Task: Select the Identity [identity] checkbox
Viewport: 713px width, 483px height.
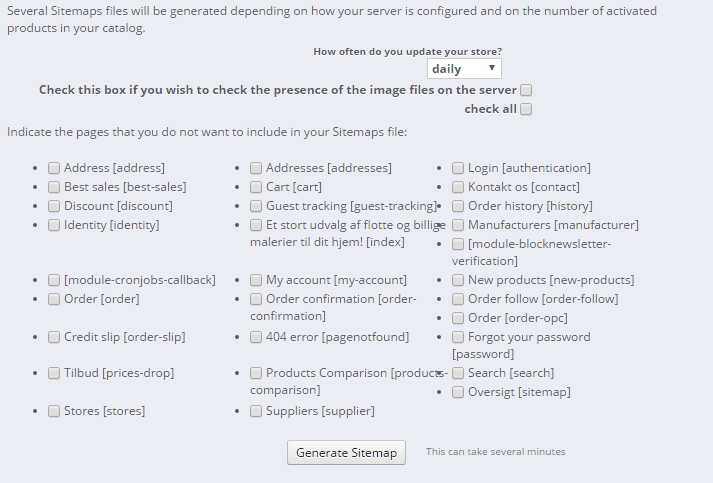Action: pyautogui.click(x=54, y=225)
